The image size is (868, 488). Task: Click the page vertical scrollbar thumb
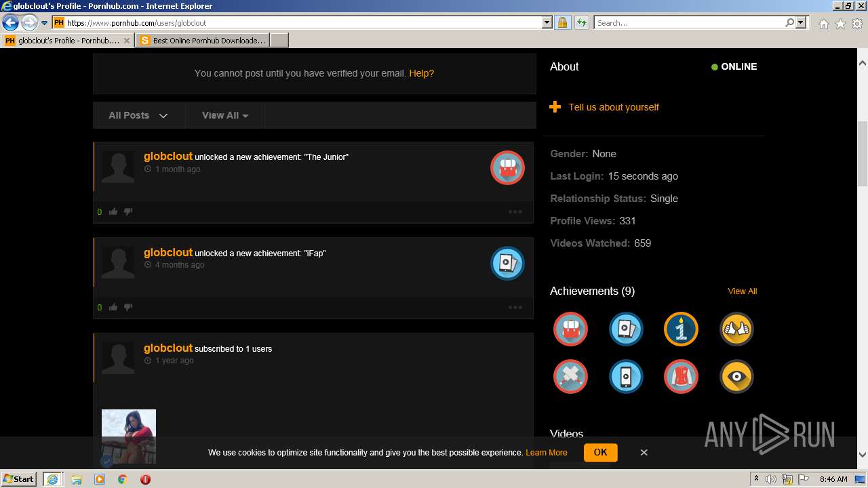click(863, 153)
